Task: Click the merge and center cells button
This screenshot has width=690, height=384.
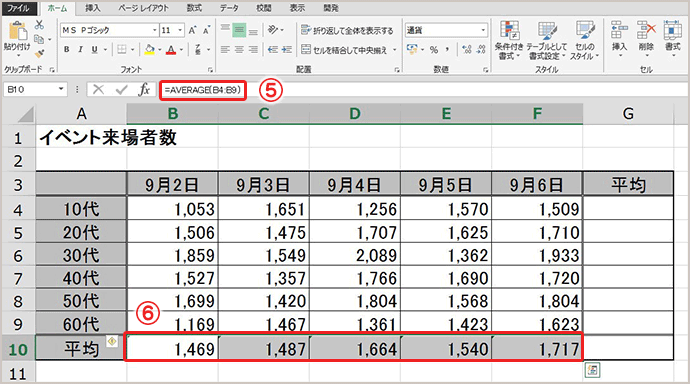Action: (x=344, y=50)
